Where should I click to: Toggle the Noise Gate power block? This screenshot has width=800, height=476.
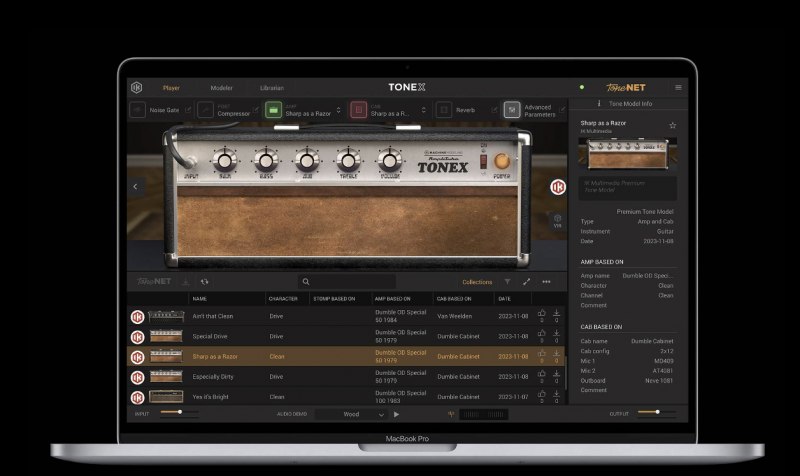[138, 110]
